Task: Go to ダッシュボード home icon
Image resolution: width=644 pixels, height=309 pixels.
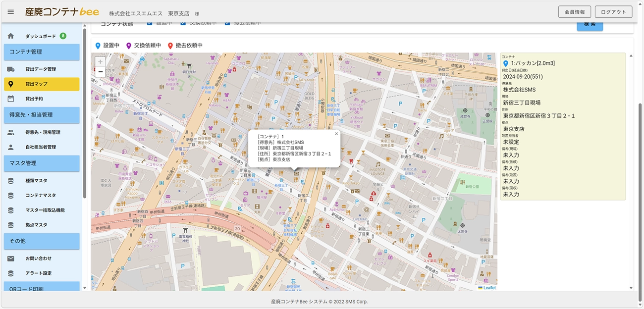Action: click(x=11, y=36)
